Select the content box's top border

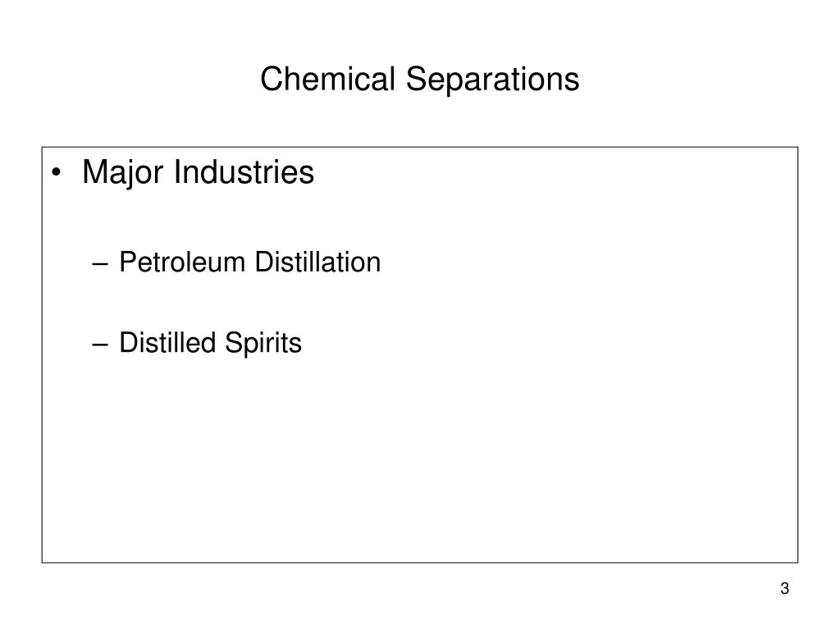pos(420,147)
